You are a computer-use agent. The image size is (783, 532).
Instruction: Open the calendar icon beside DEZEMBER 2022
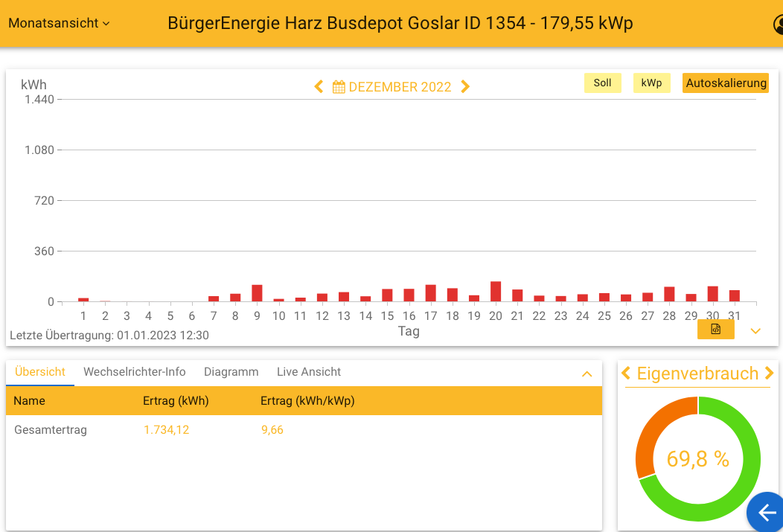coord(339,86)
